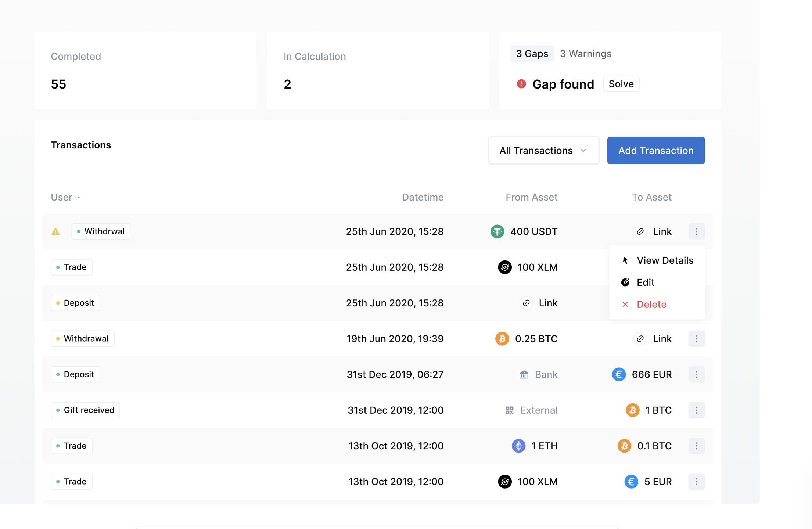Click the Ethereum icon next to 1 ETH
This screenshot has width=812, height=529.
(518, 446)
